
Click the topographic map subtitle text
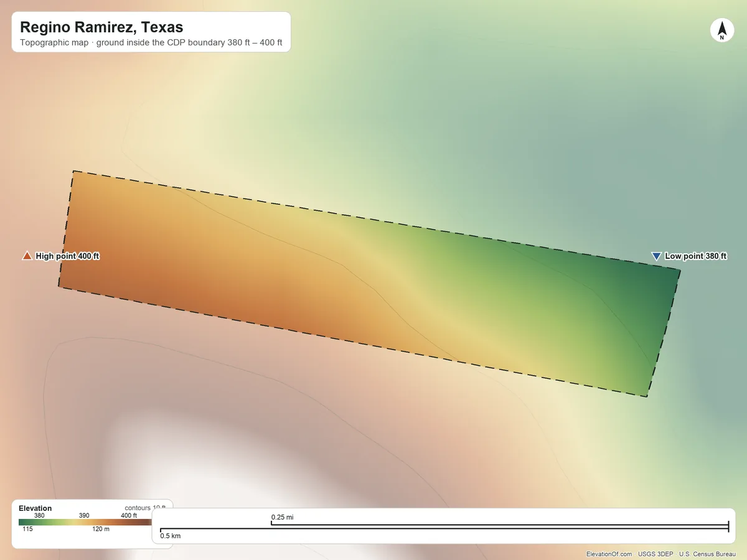151,44
